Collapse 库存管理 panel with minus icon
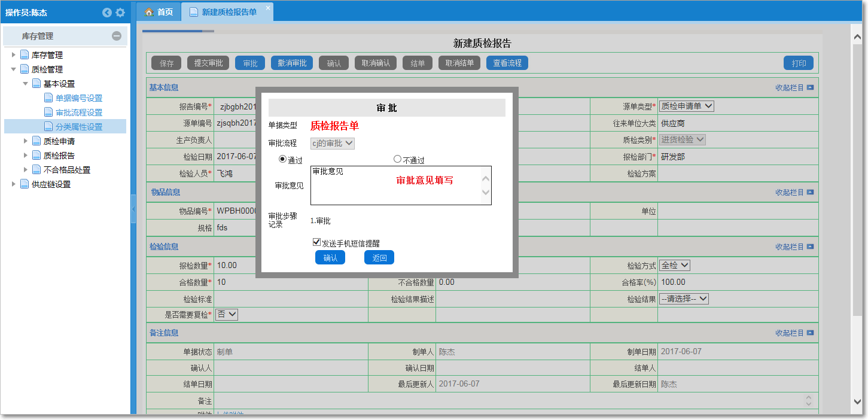 pos(117,36)
